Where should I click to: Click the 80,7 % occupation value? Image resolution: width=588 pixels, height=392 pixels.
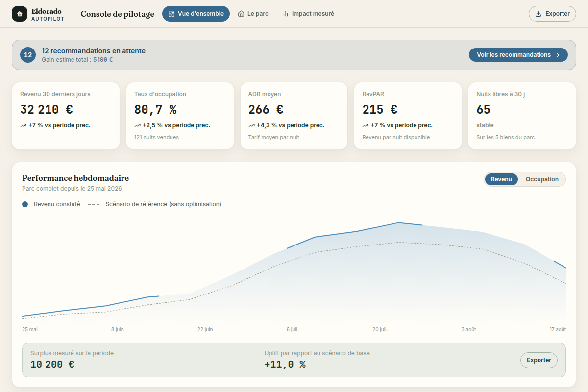tap(155, 110)
